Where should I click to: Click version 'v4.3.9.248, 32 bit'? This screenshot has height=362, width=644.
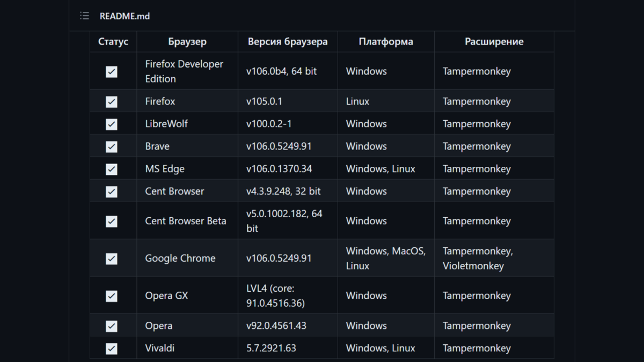[283, 191]
